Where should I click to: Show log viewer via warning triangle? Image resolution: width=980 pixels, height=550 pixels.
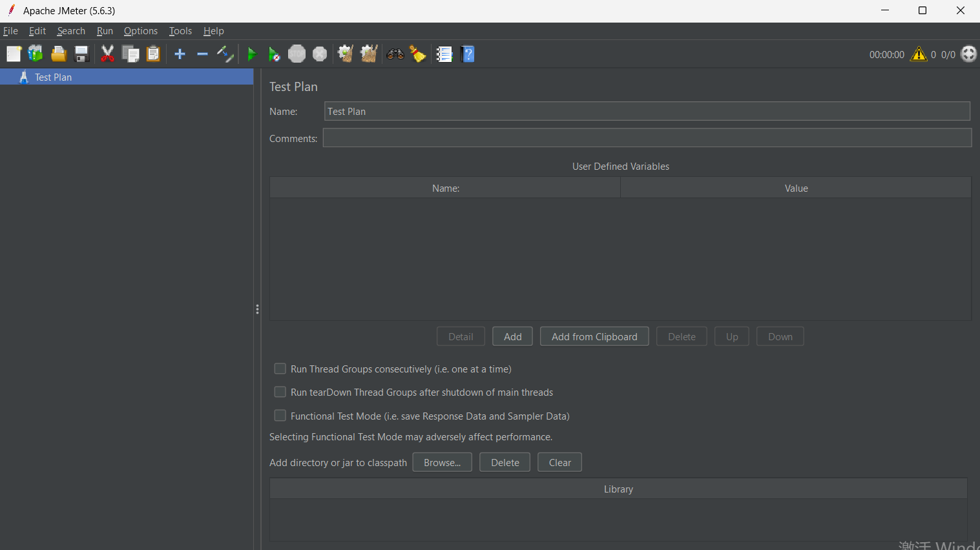tap(918, 54)
